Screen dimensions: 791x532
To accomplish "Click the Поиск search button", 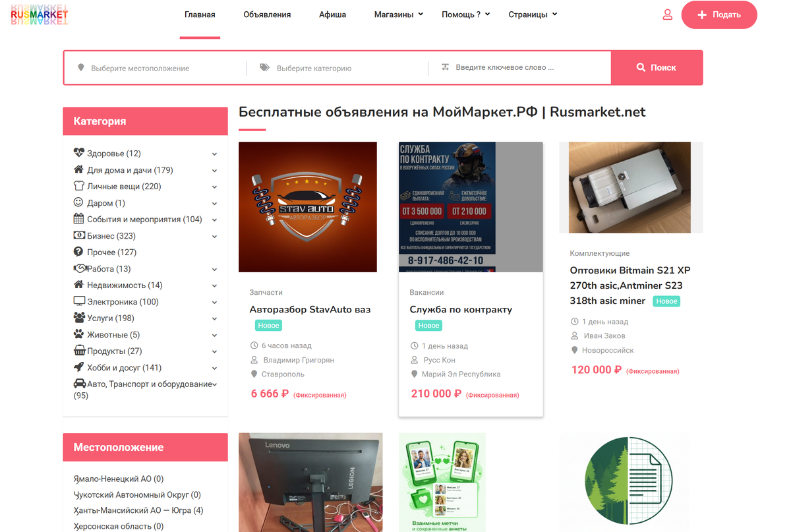I will point(657,67).
